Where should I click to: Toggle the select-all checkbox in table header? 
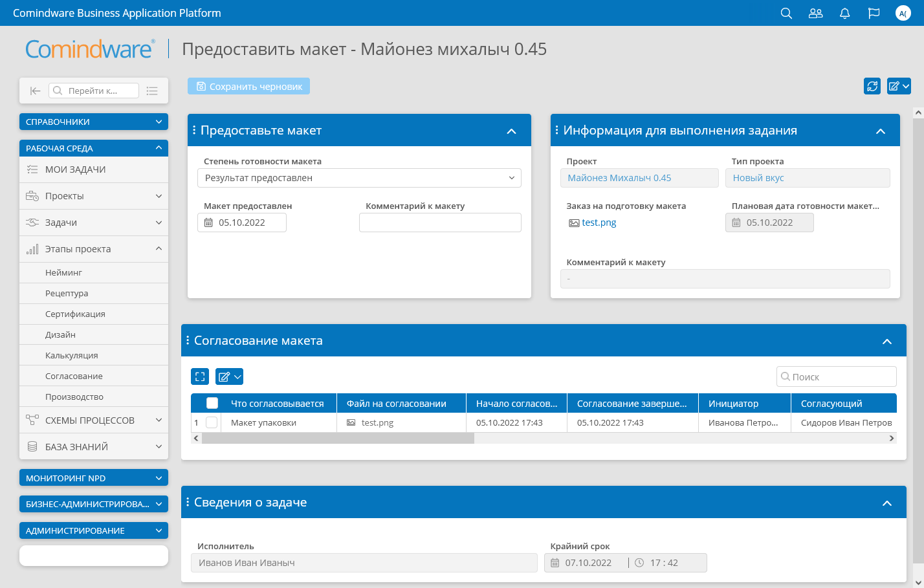coord(212,403)
